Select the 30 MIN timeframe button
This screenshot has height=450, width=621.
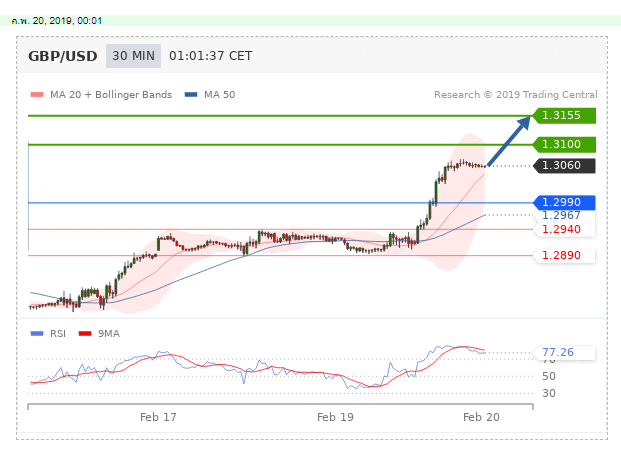pyautogui.click(x=133, y=56)
